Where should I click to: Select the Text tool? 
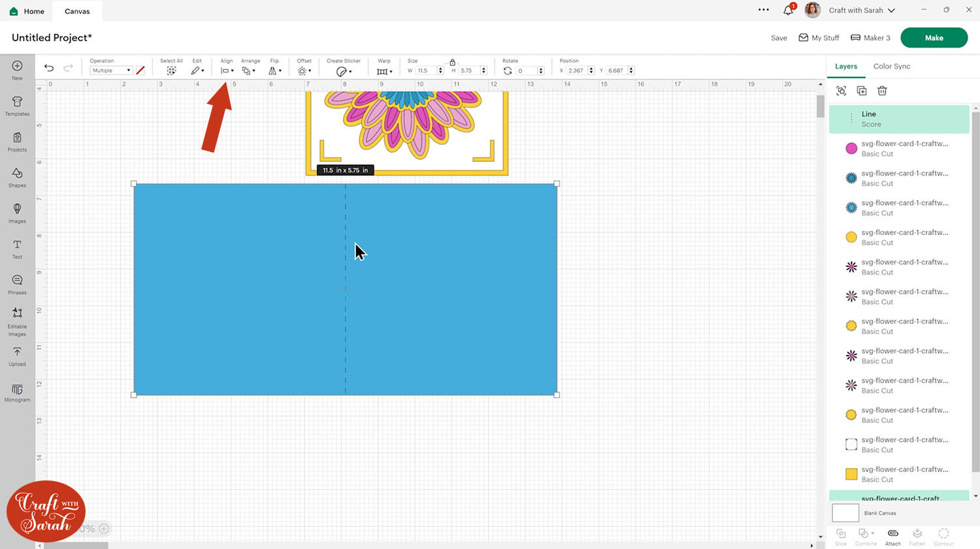point(17,248)
